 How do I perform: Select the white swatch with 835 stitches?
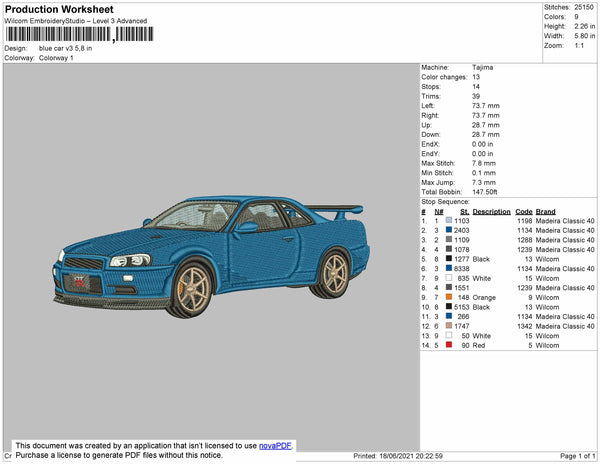coord(450,278)
